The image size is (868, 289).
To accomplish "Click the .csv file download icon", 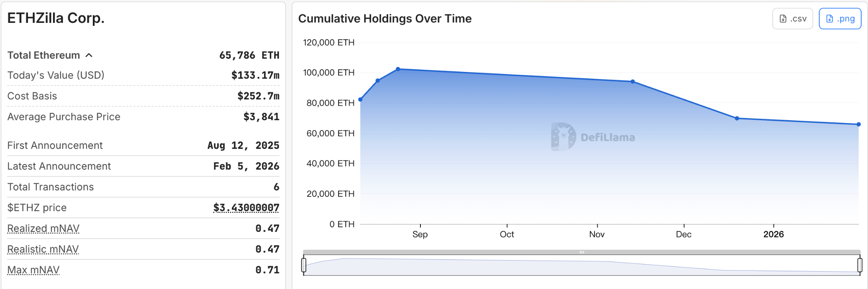I will click(x=783, y=19).
